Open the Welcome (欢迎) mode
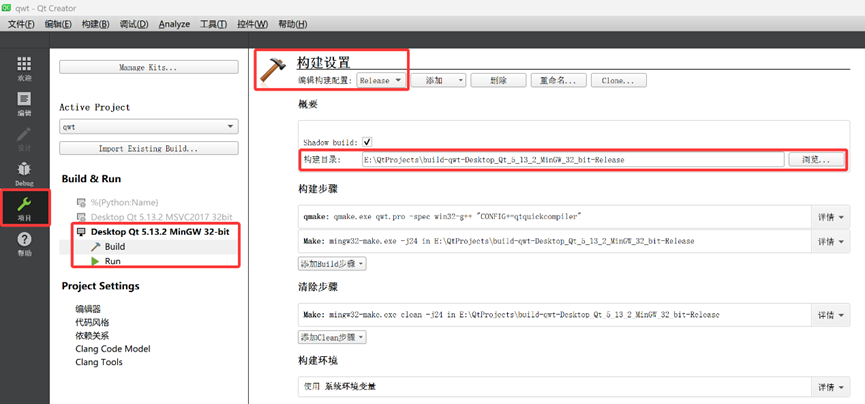865x404 pixels. 24,68
